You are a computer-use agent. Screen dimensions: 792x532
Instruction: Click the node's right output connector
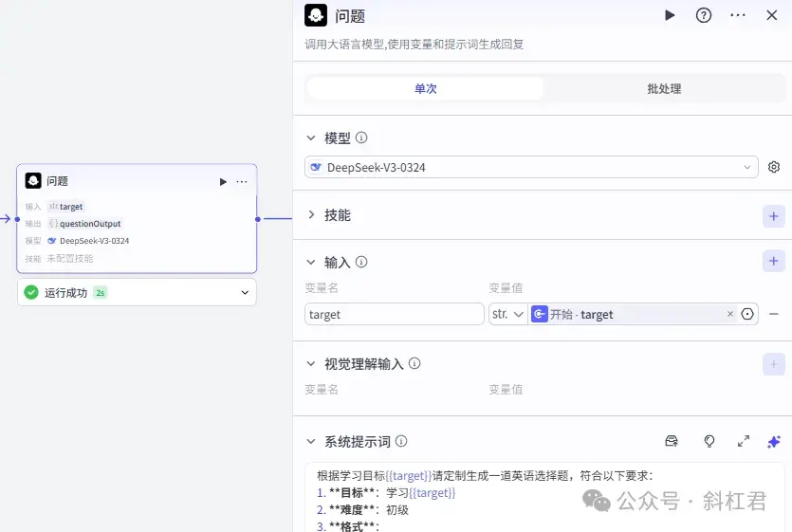pyautogui.click(x=258, y=219)
